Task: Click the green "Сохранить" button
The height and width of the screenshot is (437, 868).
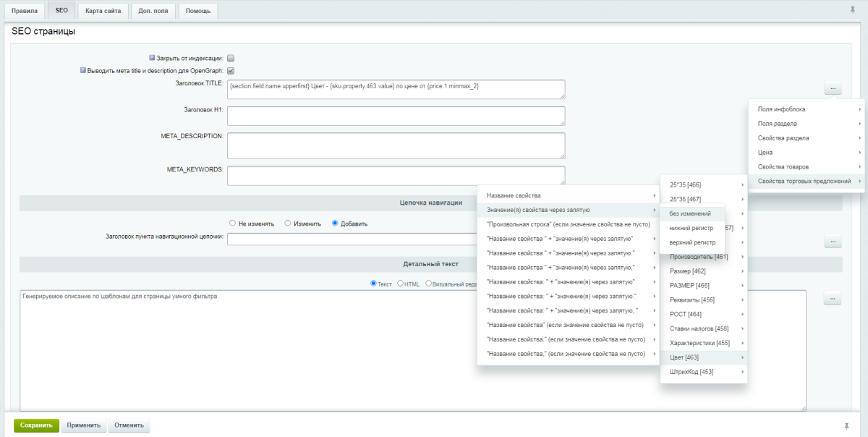Action: point(36,425)
